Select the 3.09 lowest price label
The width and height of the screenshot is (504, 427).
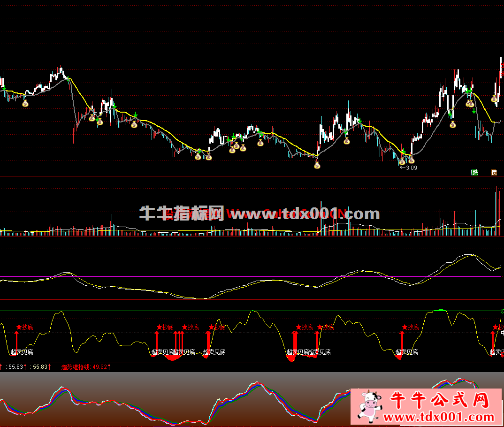(411, 168)
